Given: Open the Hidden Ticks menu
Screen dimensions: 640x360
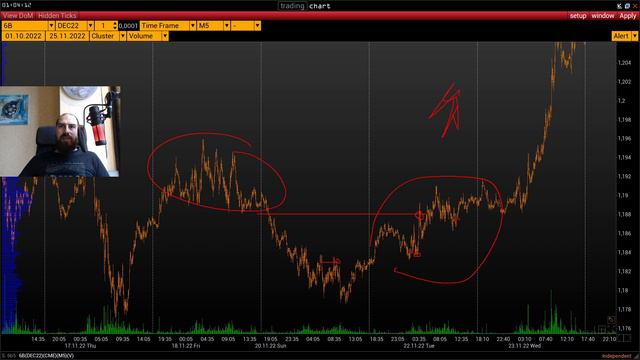Looking at the screenshot, I should coord(57,16).
